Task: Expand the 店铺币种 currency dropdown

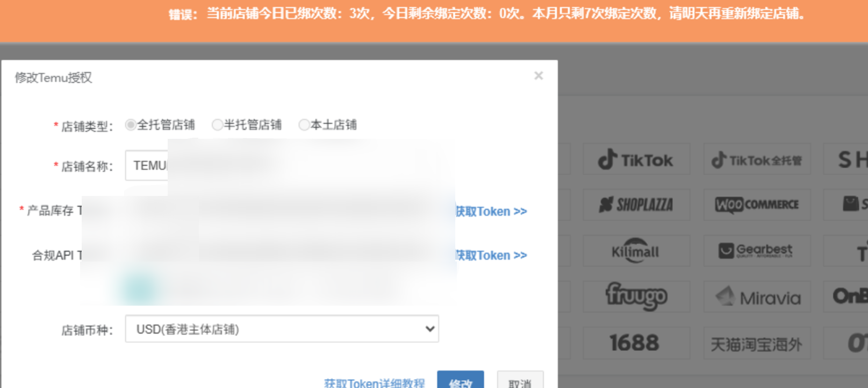Action: [282, 329]
